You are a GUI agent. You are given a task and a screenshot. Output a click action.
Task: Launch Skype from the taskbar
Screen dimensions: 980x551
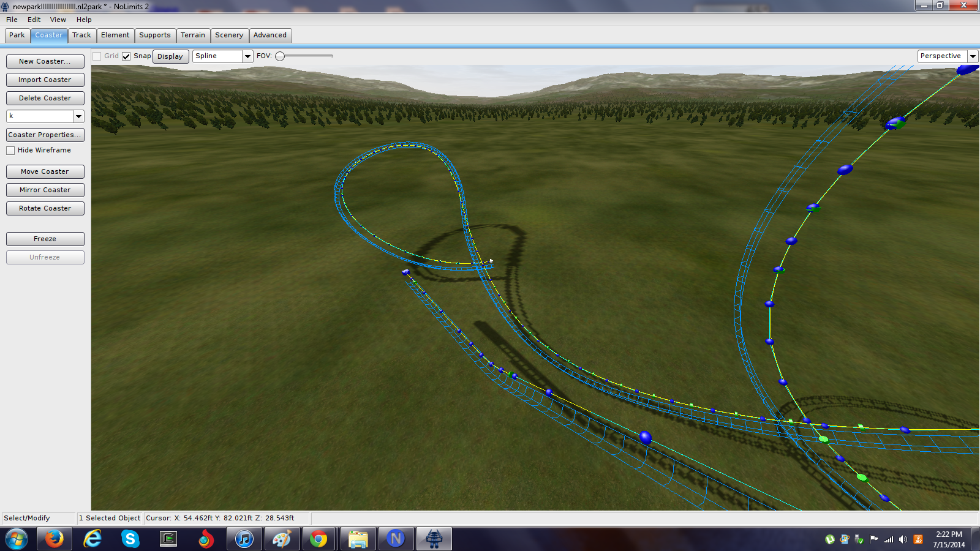(x=130, y=539)
